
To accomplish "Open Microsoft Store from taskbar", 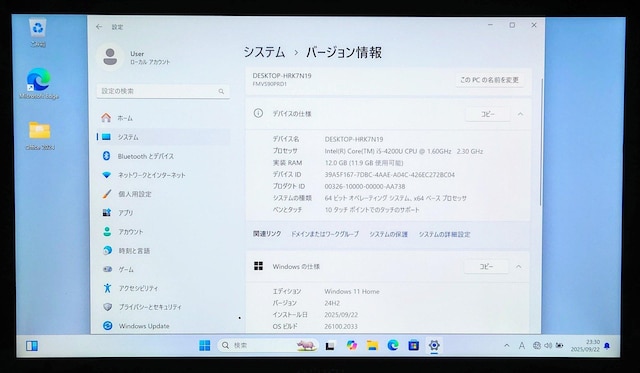I will coord(413,346).
